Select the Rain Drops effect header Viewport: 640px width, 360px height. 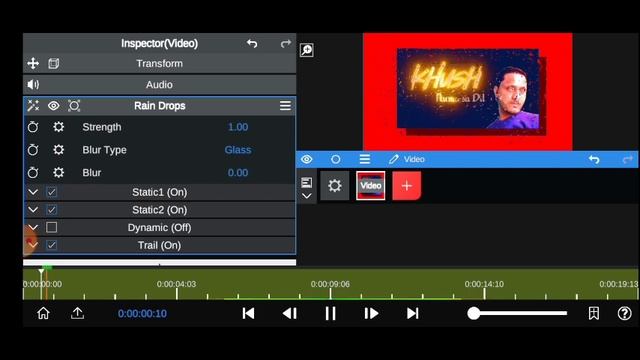click(160, 106)
